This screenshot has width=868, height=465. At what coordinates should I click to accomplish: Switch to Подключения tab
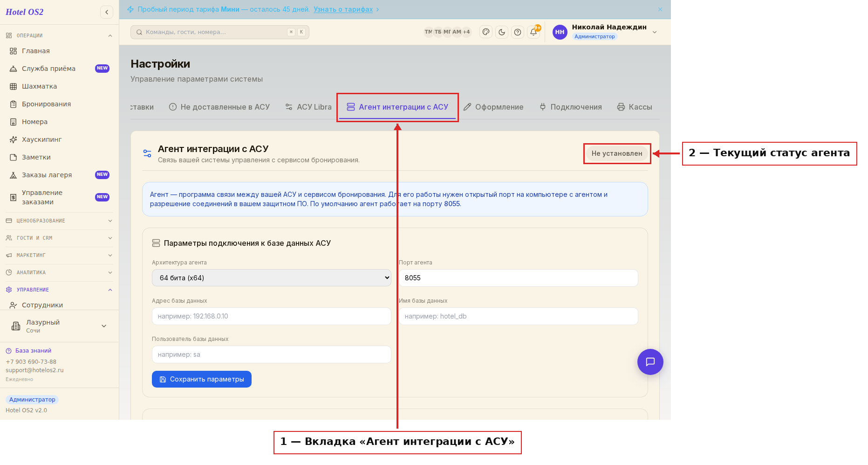(x=571, y=107)
